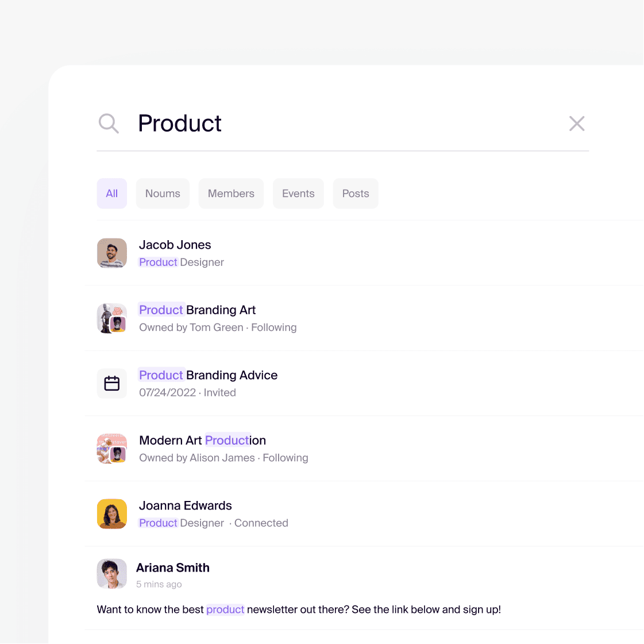This screenshot has width=644, height=644.
Task: Open the Jacob Jones result
Action: tap(364, 253)
